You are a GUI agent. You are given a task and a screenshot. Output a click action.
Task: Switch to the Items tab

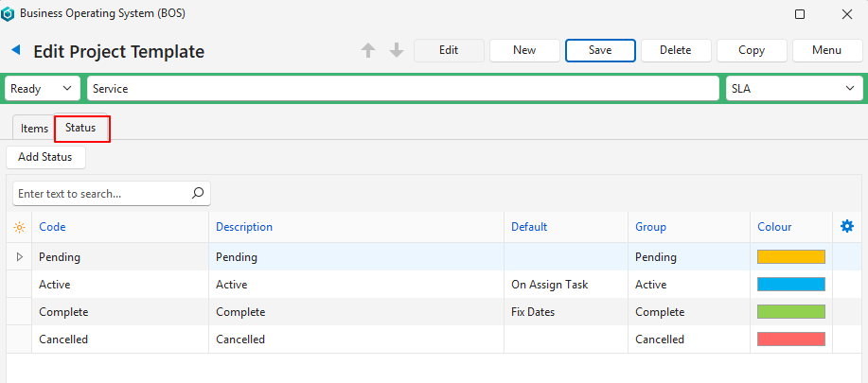click(x=34, y=129)
